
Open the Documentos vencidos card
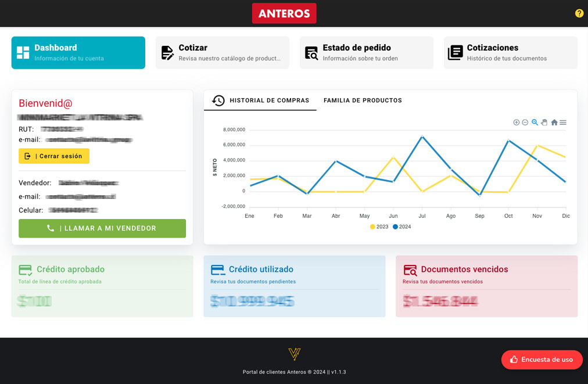click(486, 286)
